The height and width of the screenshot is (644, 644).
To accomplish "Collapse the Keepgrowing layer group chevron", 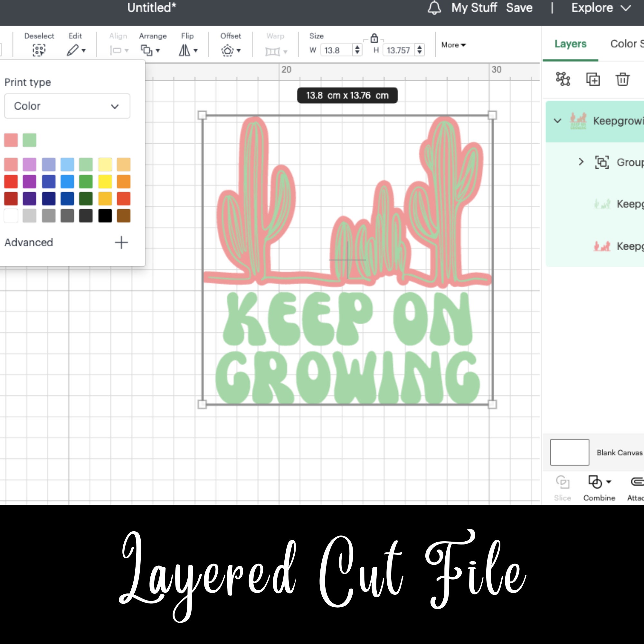I will coord(557,121).
